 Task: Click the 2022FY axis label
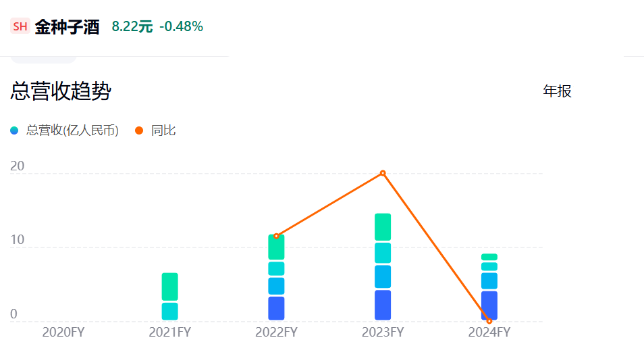click(276, 332)
